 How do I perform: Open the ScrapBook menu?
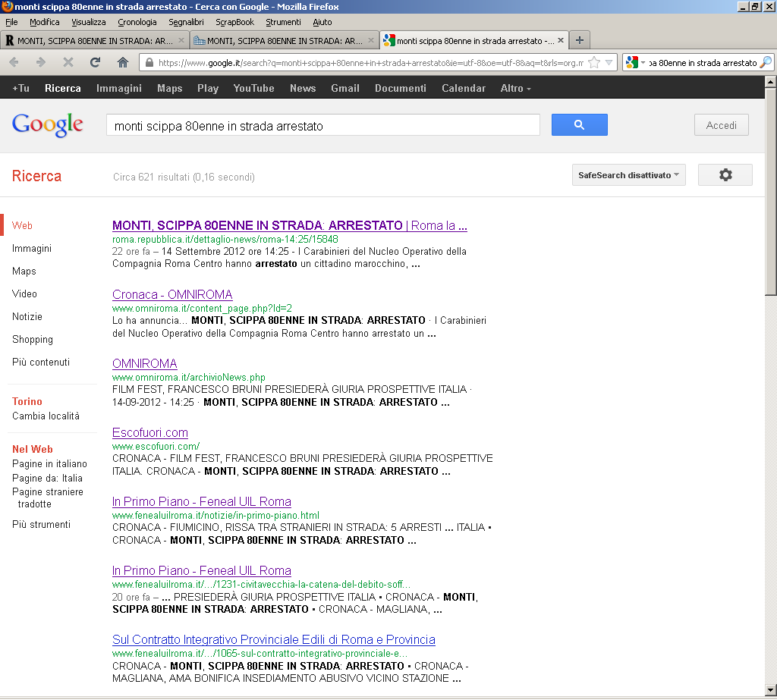235,22
